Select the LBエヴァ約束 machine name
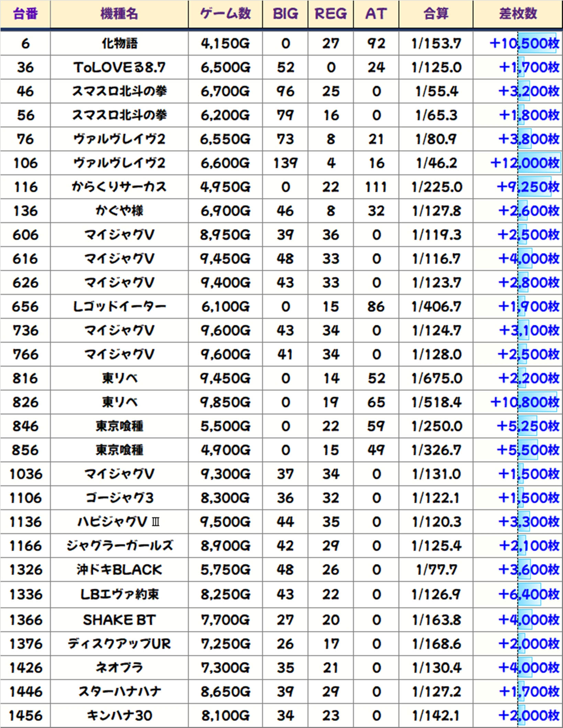 coord(119,594)
